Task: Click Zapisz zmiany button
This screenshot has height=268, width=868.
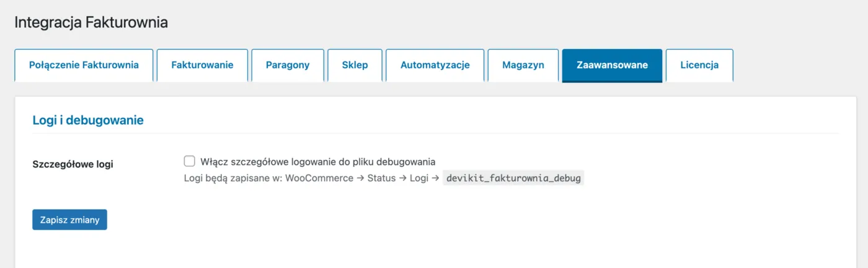Action: click(x=69, y=220)
